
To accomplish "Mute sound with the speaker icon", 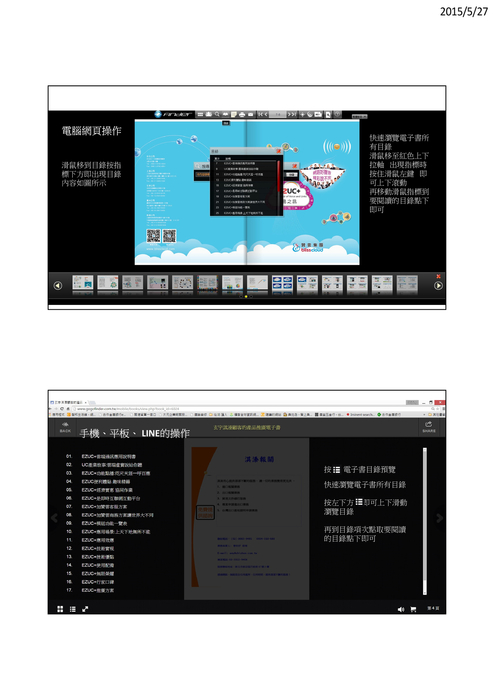I will click(x=401, y=609).
